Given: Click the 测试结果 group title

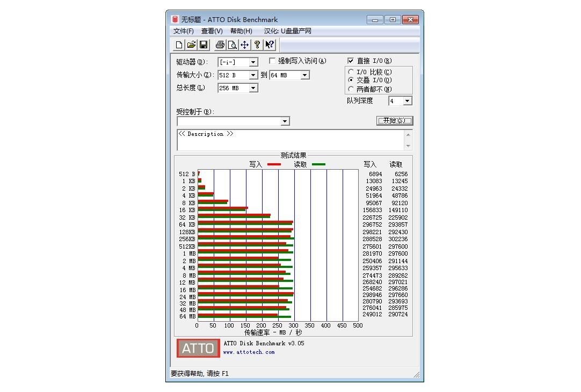Looking at the screenshot, I should 293,156.
